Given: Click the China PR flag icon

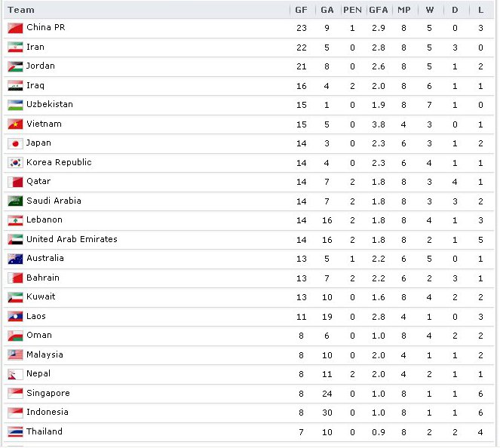Looking at the screenshot, I should [x=15, y=28].
